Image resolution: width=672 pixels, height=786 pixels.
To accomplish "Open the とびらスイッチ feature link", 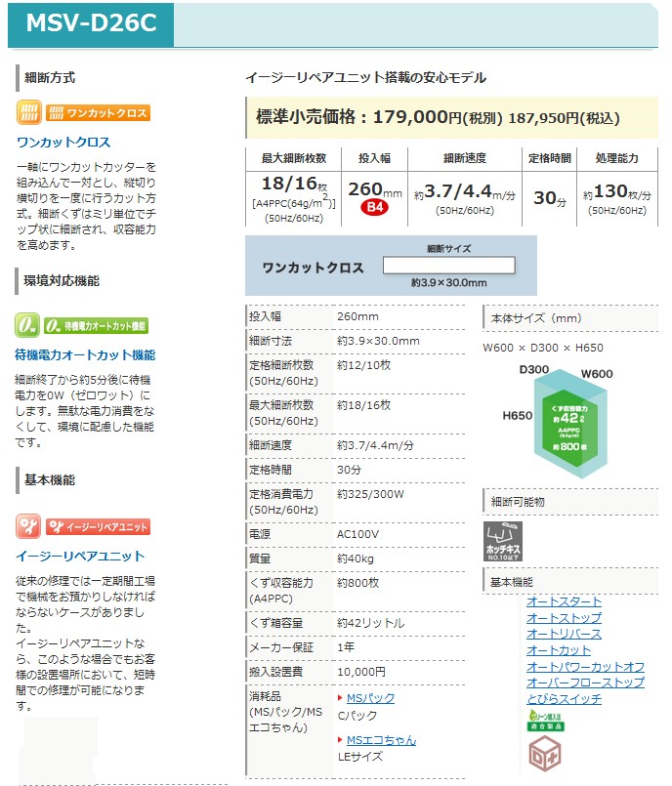I will (x=564, y=699).
